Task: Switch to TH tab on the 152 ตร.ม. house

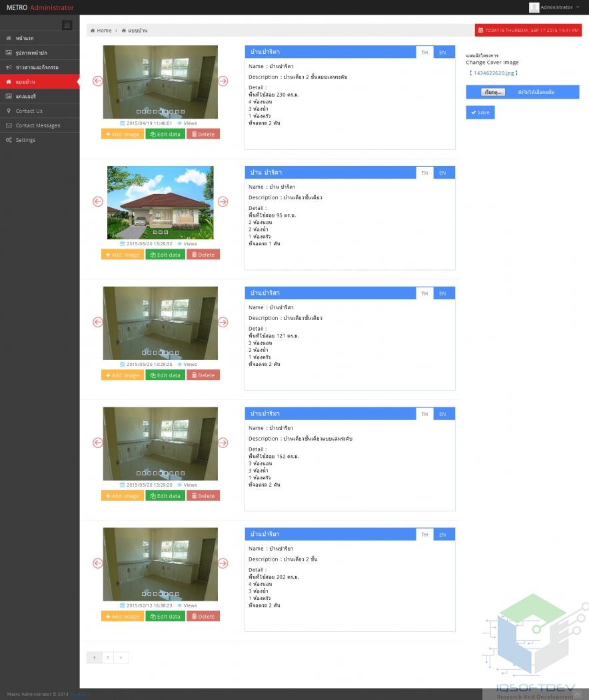Action: tap(424, 414)
